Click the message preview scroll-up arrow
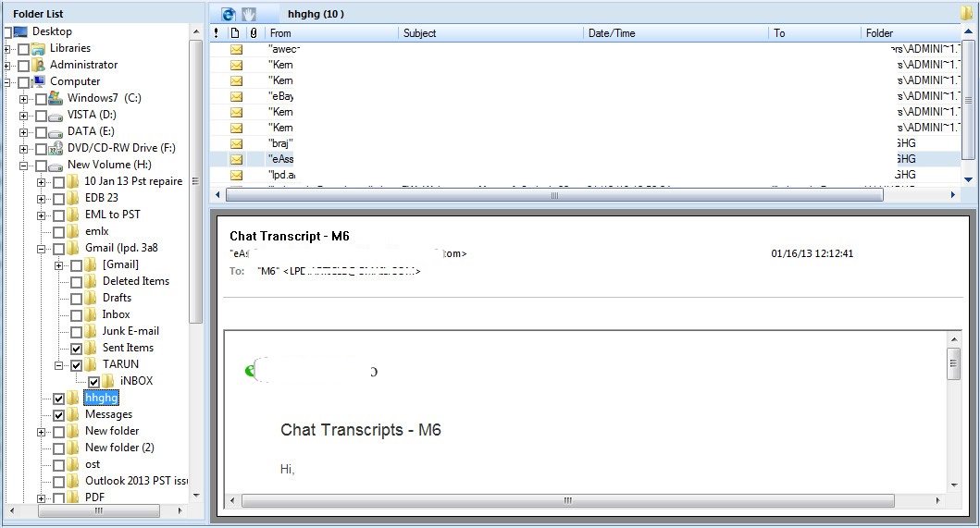Image resolution: width=980 pixels, height=528 pixels. (x=954, y=339)
